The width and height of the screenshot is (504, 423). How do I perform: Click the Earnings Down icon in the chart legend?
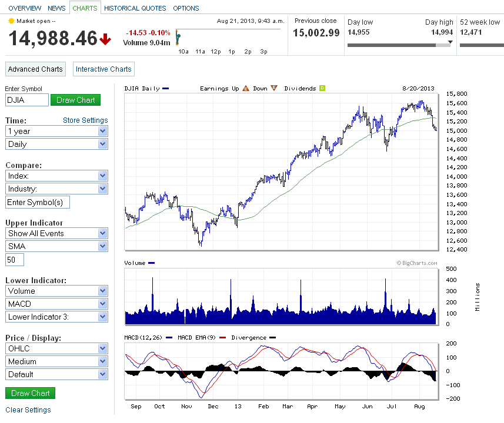pos(274,88)
